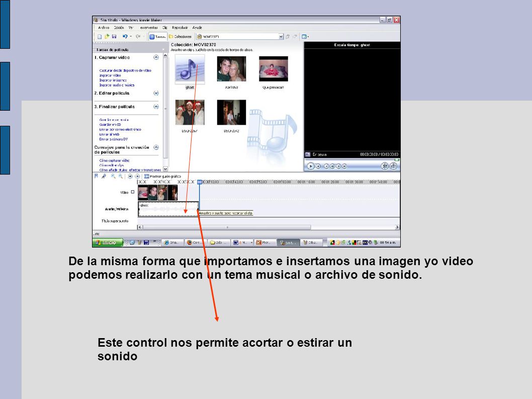The height and width of the screenshot is (399, 532).
Task: Click the Narrate timeline microphone icon
Action: pos(104,176)
